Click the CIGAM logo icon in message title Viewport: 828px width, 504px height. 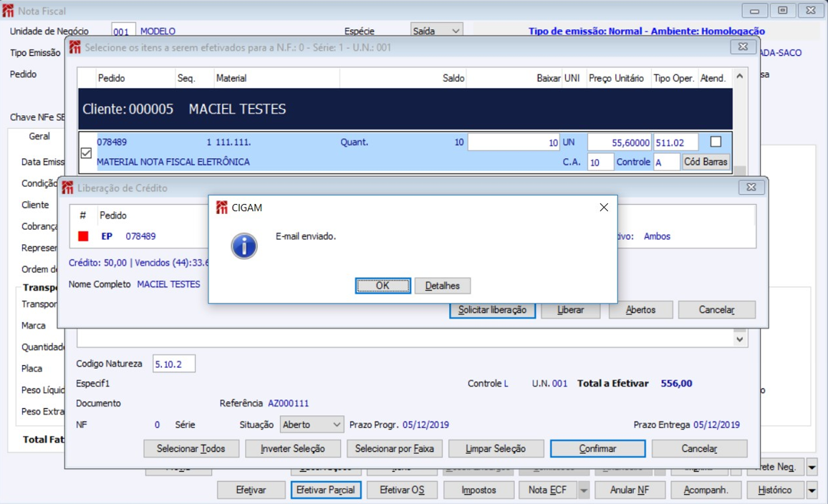(221, 208)
